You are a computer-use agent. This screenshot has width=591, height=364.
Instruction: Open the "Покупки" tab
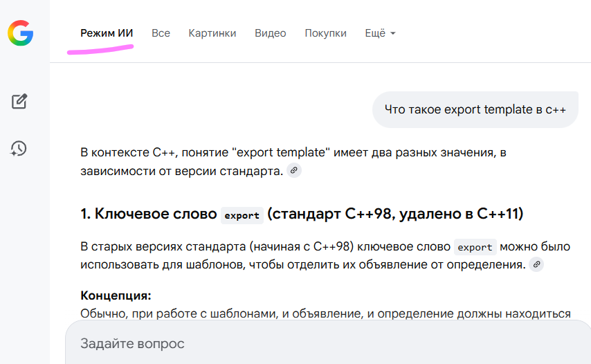click(325, 33)
